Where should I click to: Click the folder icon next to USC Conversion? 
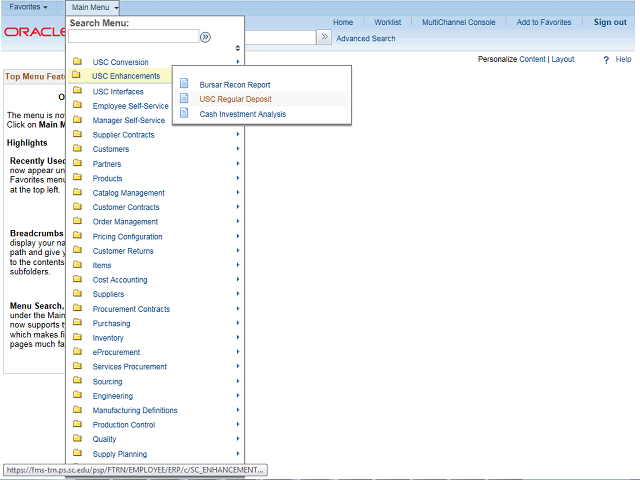click(x=78, y=62)
